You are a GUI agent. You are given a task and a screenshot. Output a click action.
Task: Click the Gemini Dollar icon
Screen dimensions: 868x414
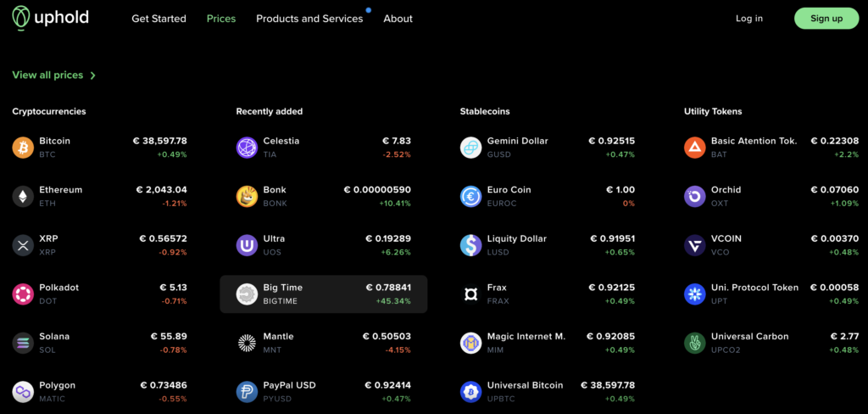[x=470, y=148]
